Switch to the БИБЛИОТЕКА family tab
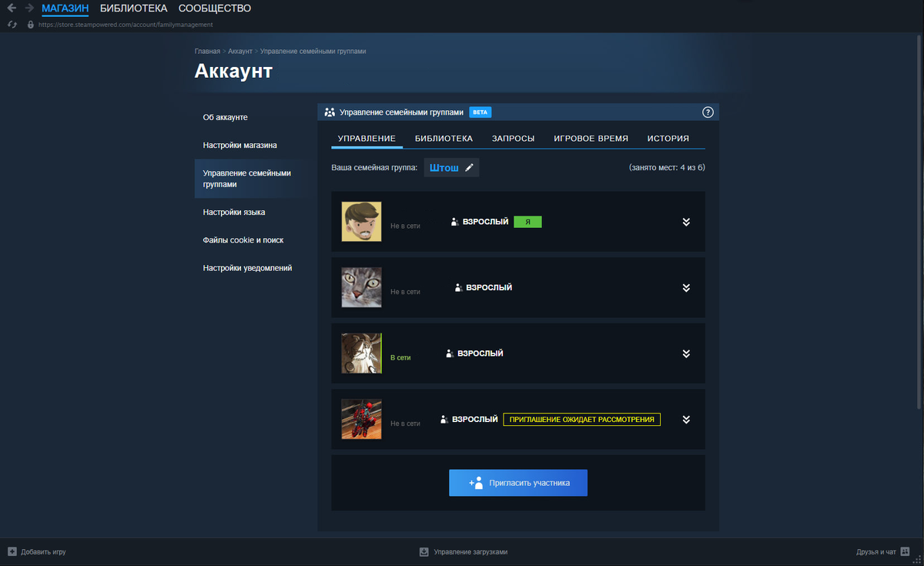Image resolution: width=924 pixels, height=566 pixels. [x=444, y=139]
